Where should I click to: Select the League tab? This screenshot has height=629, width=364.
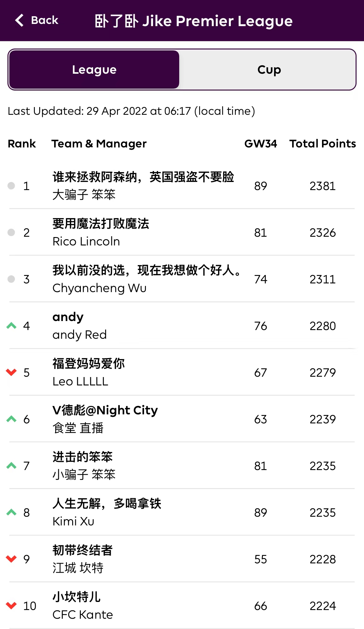(94, 70)
